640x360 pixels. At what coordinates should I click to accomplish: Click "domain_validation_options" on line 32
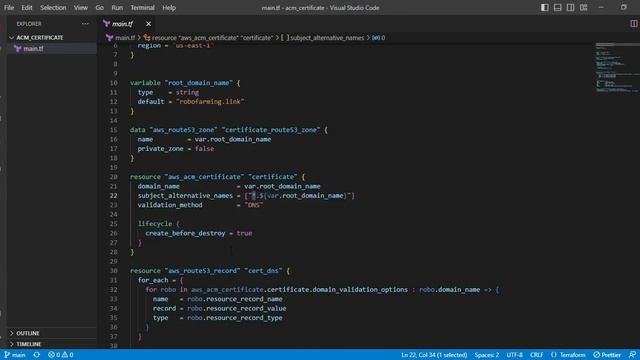click(x=360, y=289)
